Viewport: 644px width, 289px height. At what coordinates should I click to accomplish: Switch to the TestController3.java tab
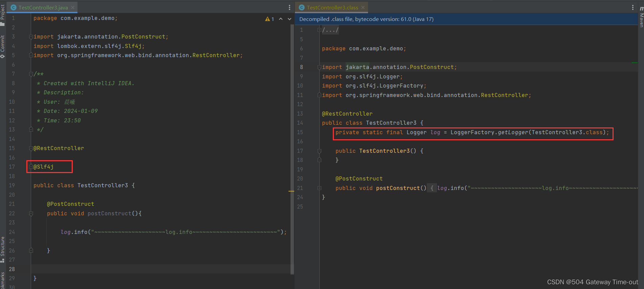(x=43, y=7)
